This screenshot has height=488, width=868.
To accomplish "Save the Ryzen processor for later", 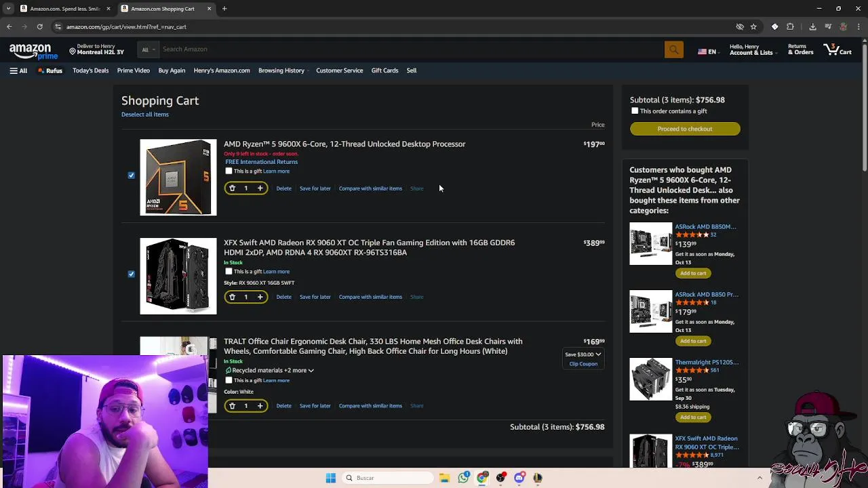I will tap(315, 188).
